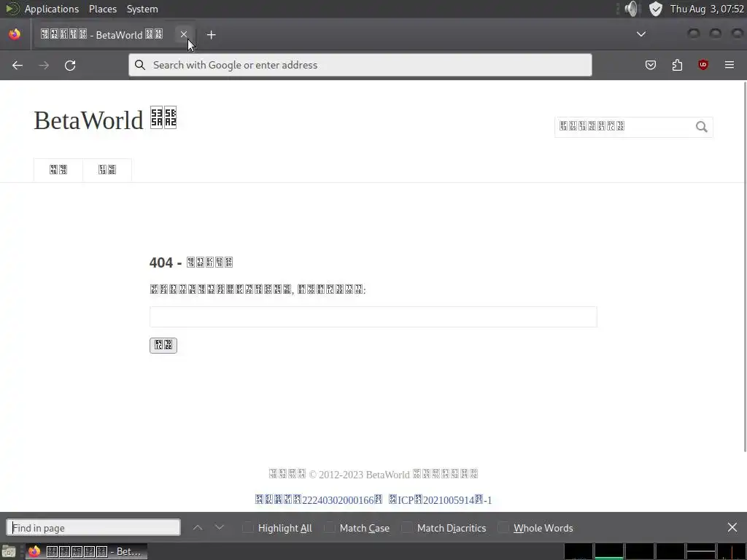Image resolution: width=747 pixels, height=560 pixels.
Task: Open uBlock Origin shield icon
Action: 703,65
